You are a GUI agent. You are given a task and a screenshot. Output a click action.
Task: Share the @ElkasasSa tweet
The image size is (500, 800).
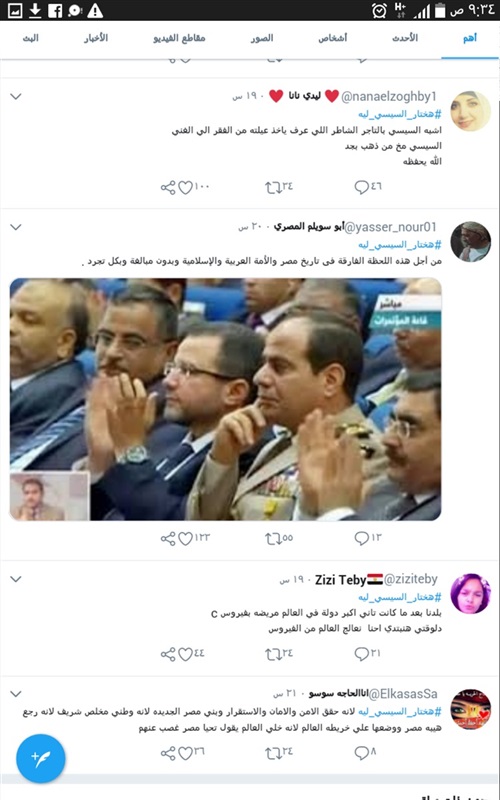coord(168,753)
